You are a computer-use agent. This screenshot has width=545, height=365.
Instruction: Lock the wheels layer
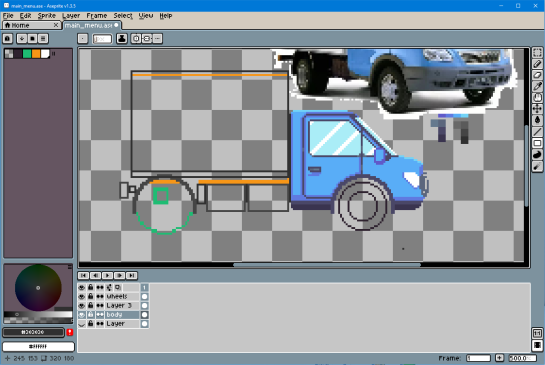(91, 297)
